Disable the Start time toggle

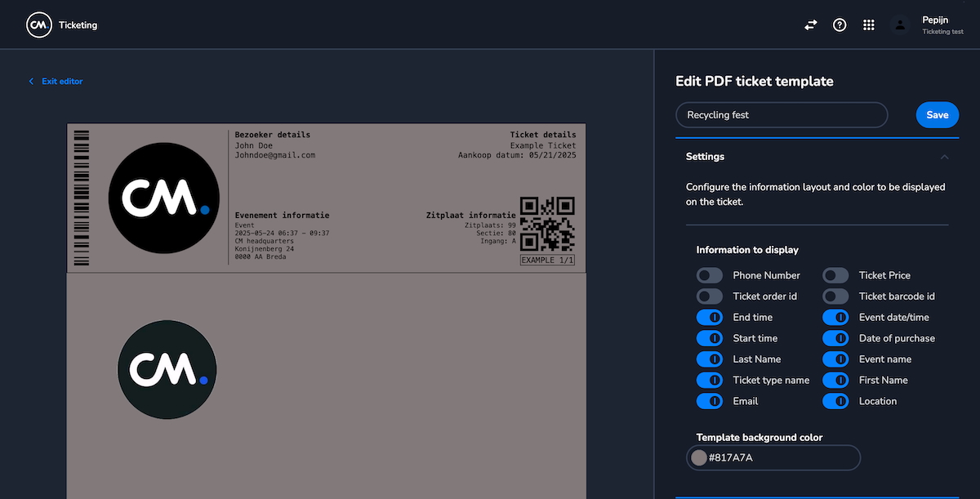point(710,338)
